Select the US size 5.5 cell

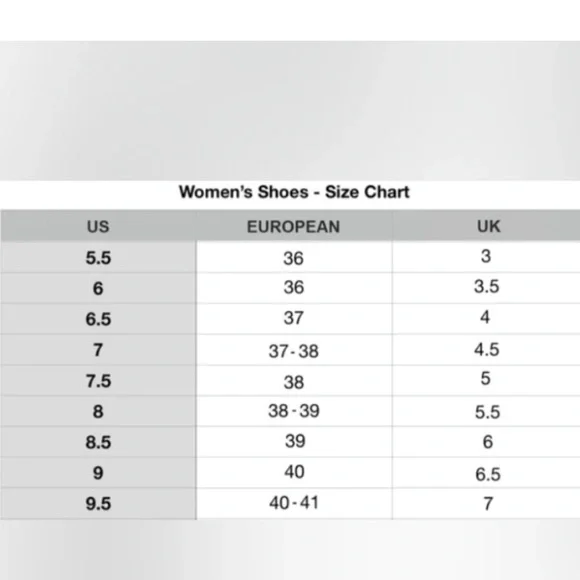coord(98,257)
